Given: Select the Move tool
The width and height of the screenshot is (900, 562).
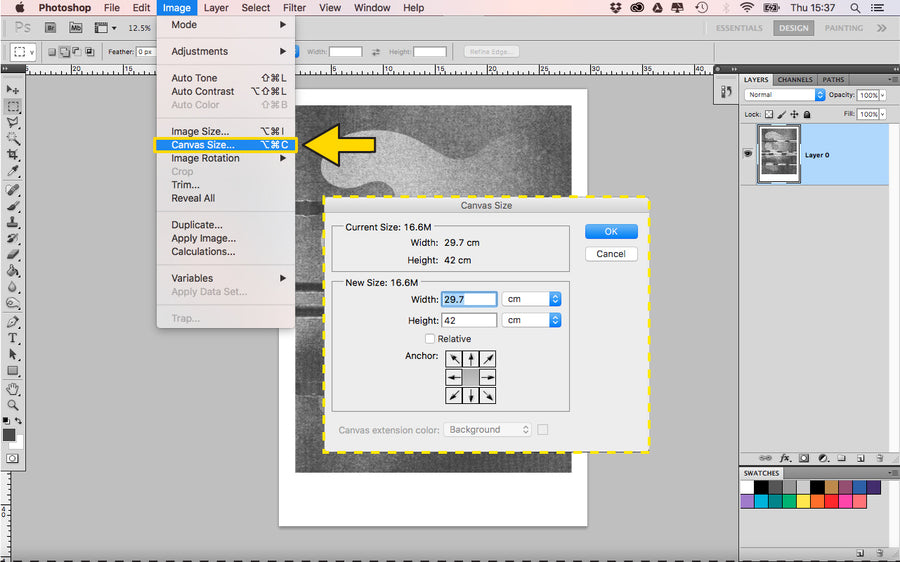Looking at the screenshot, I should (x=13, y=90).
